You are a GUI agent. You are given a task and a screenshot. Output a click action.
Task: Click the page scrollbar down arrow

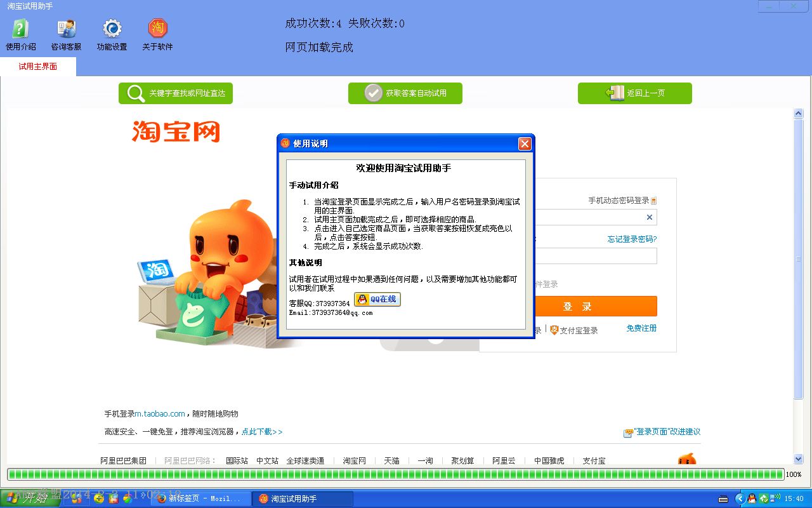click(x=799, y=458)
